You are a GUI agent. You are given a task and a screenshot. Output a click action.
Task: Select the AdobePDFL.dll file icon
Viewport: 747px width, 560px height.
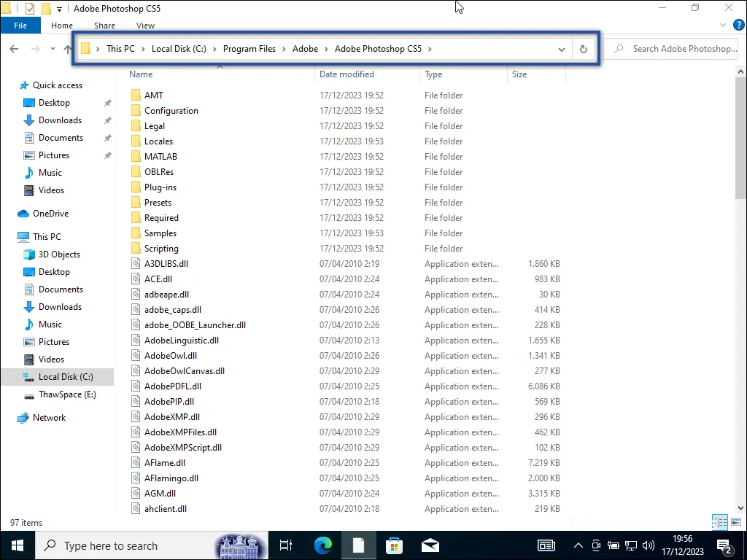(136, 386)
